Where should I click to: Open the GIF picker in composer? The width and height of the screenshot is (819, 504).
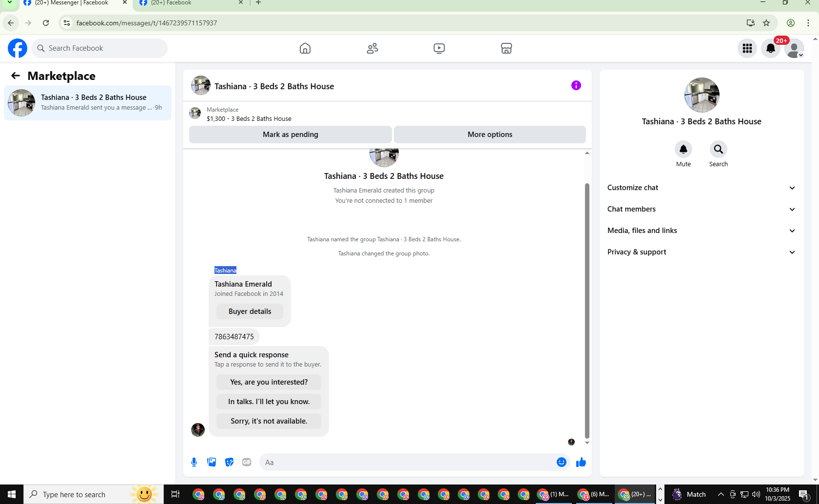(247, 462)
